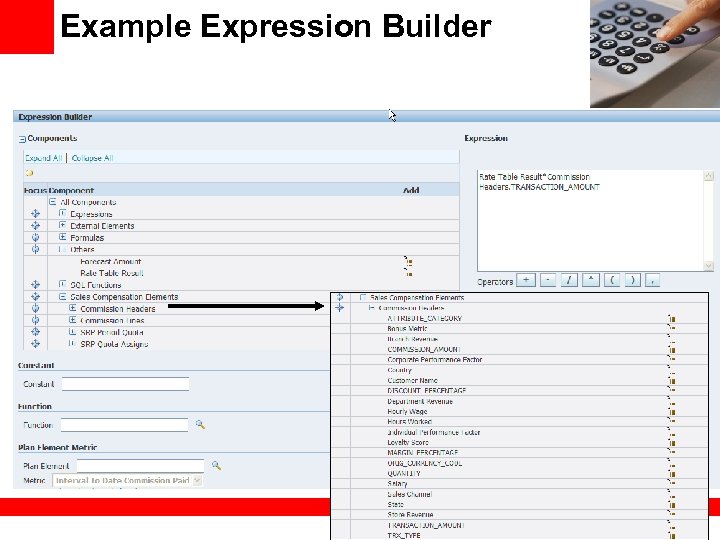
Task: Add Bonus Metric to the expression
Action: [x=672, y=328]
